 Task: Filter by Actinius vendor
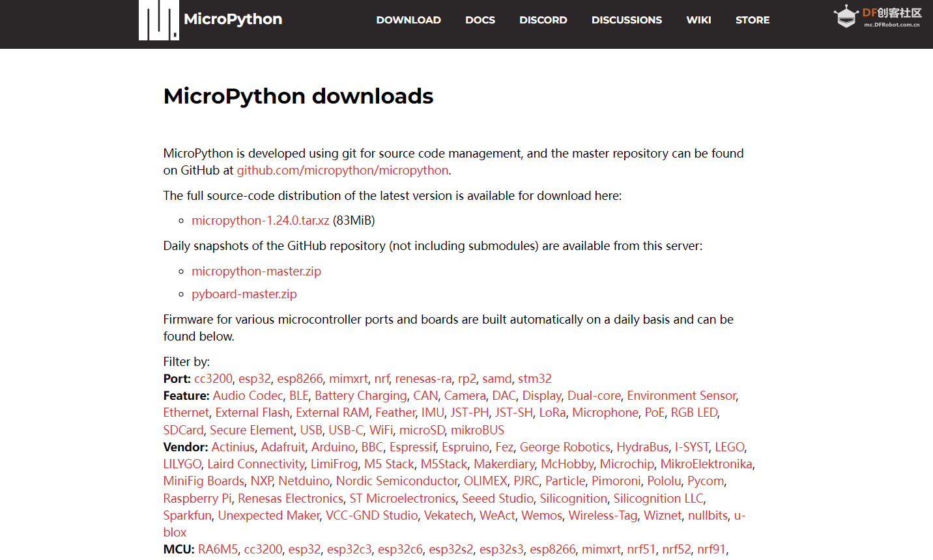point(233,447)
